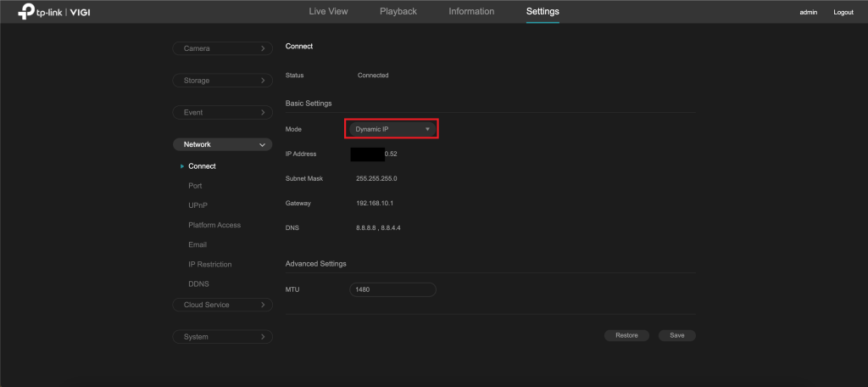Open the Port network page
Screen dimensions: 868x387
click(x=195, y=186)
